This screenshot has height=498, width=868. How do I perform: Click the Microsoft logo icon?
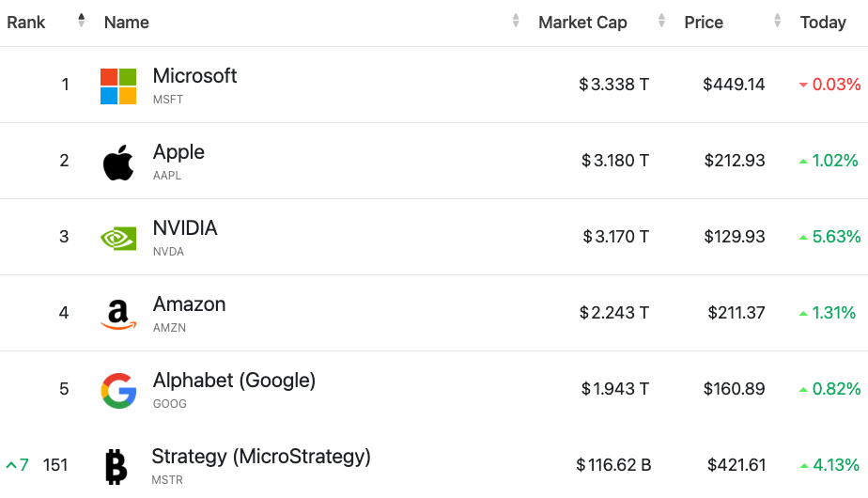[118, 86]
